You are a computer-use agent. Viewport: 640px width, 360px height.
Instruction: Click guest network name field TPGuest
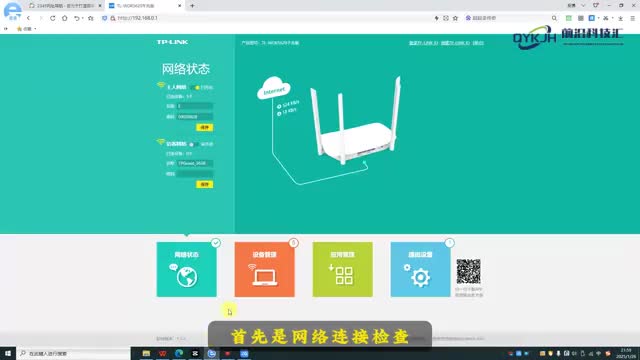(x=195, y=163)
